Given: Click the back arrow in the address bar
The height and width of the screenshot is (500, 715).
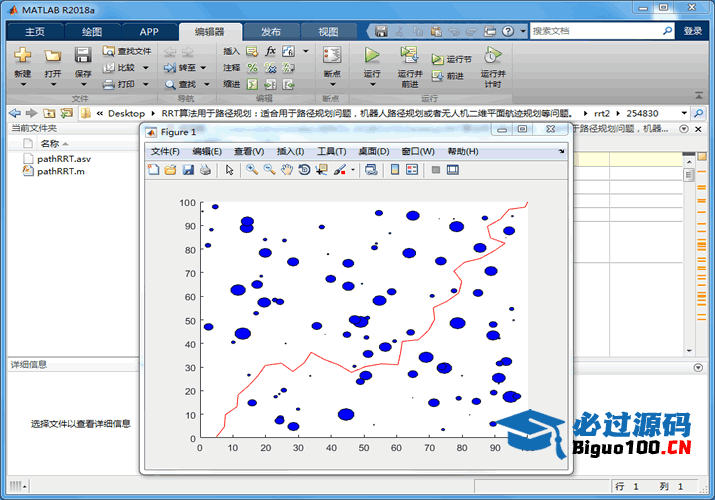Looking at the screenshot, I should click(15, 113).
